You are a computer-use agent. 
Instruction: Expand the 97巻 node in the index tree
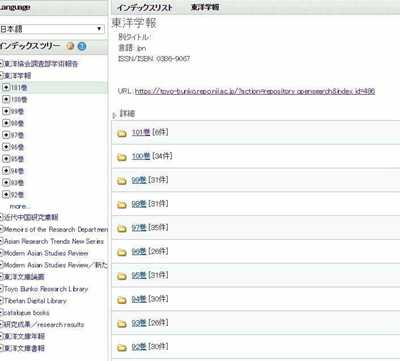tap(6, 135)
